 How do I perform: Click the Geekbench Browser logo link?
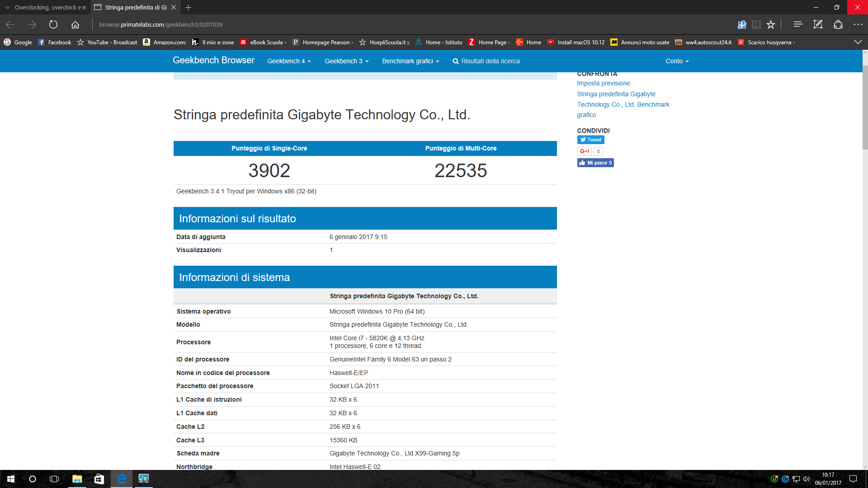213,61
